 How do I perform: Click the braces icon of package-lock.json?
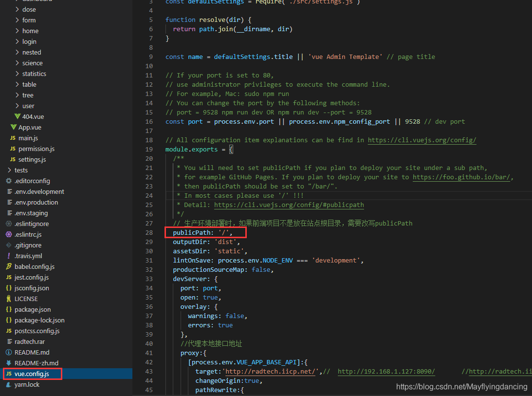point(9,321)
